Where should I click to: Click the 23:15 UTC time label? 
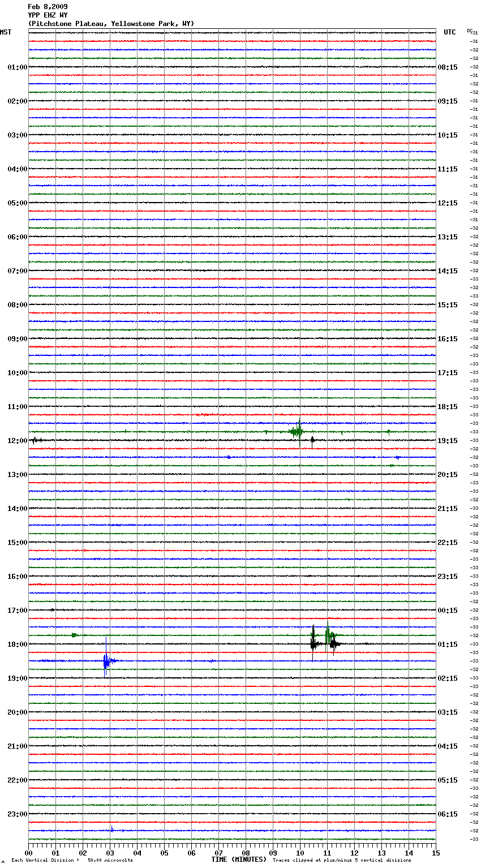pos(448,577)
